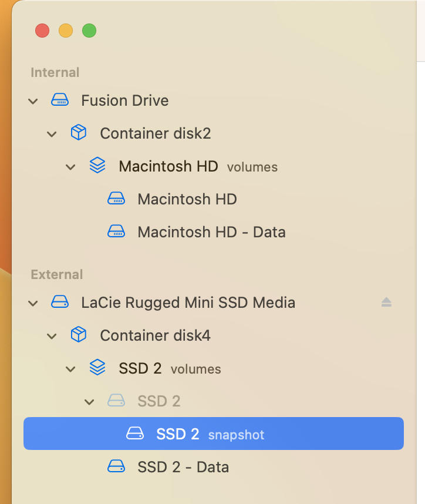Collapse the Container disk4 chevron
Viewport: 425px width, 504px height.
click(x=52, y=336)
